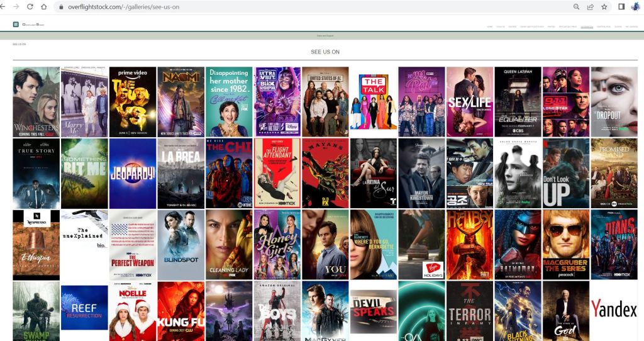Image resolution: width=644 pixels, height=341 pixels.
Task: View the Reef Resurrection thumbnail
Action: point(84,309)
